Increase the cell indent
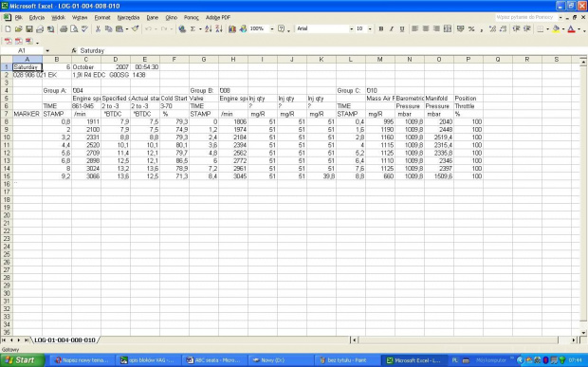Image resolution: width=588 pixels, height=367 pixels. (x=527, y=28)
